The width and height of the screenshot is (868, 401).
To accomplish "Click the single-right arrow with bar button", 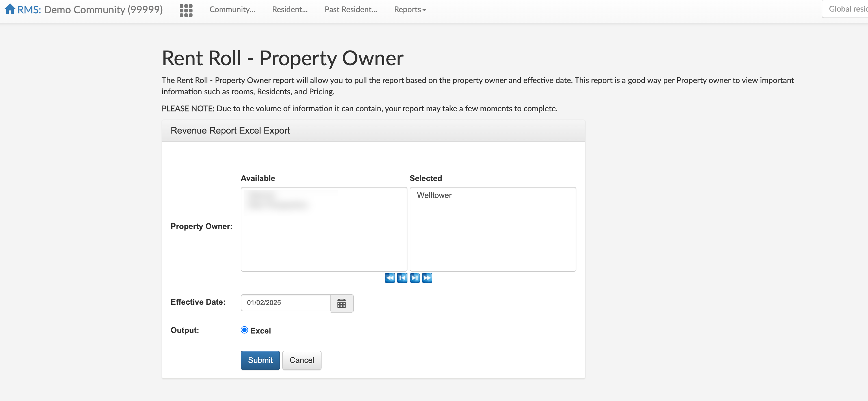I will [415, 278].
